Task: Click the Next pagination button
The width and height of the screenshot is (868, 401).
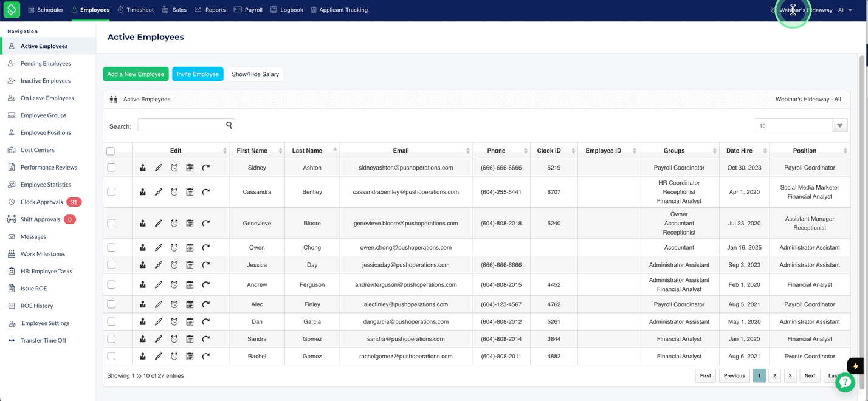Action: click(x=810, y=375)
